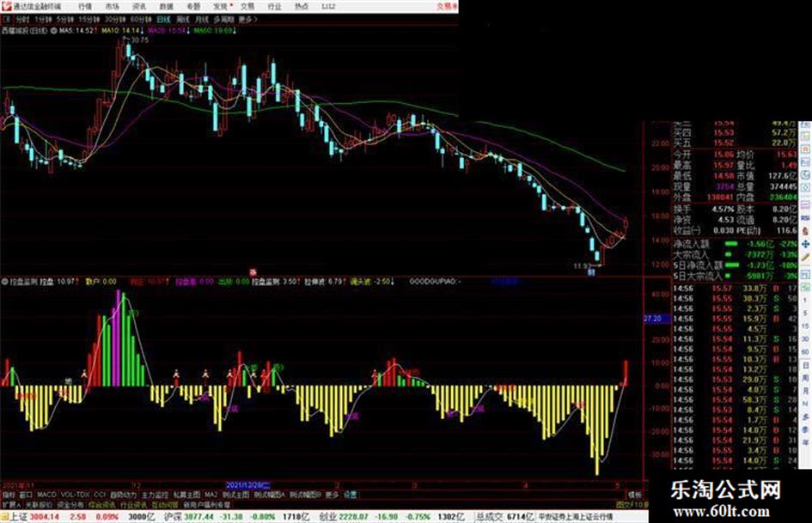Switch to 60分钟 chart period
812x523 pixels.
[141, 20]
